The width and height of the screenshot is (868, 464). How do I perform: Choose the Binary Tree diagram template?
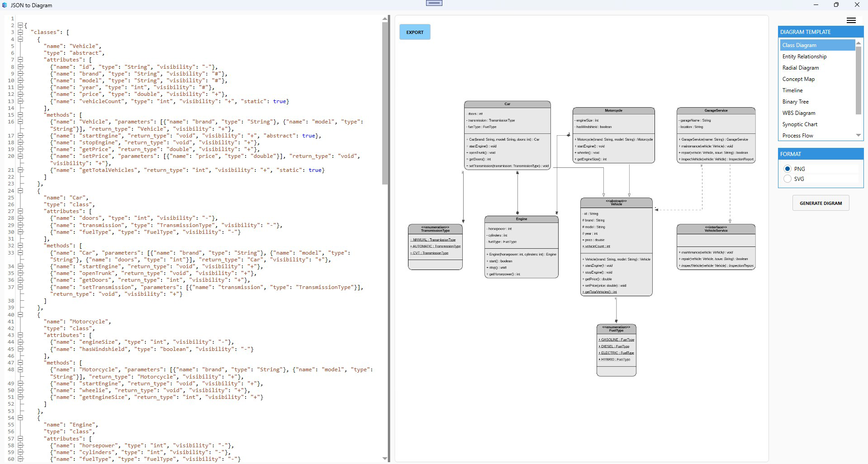pyautogui.click(x=795, y=101)
